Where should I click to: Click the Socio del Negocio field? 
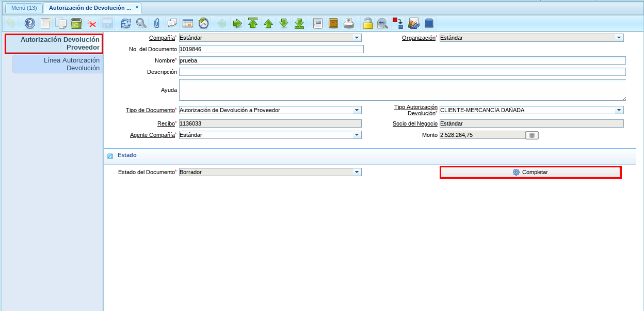tap(532, 123)
